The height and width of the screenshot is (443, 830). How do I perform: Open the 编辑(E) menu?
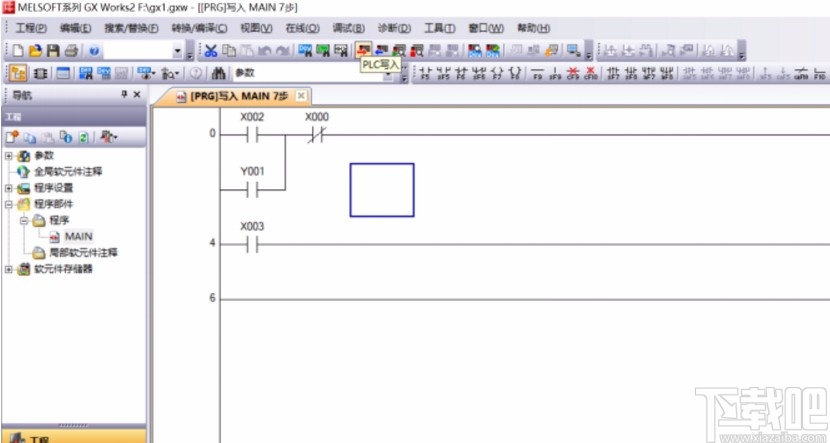[x=75, y=28]
